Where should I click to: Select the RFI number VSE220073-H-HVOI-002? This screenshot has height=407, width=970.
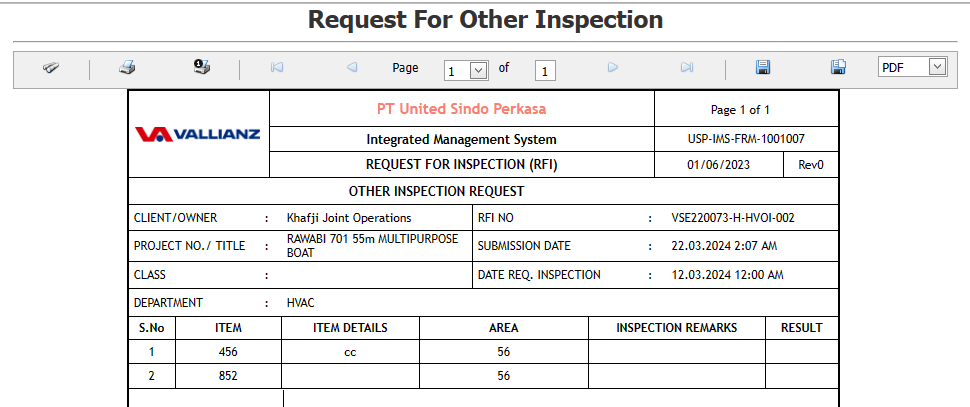(733, 218)
